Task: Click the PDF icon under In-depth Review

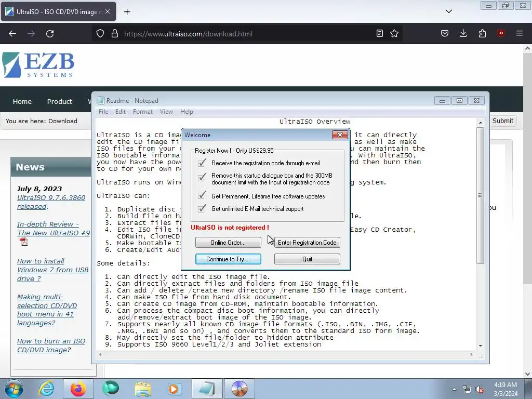Action: [x=24, y=242]
